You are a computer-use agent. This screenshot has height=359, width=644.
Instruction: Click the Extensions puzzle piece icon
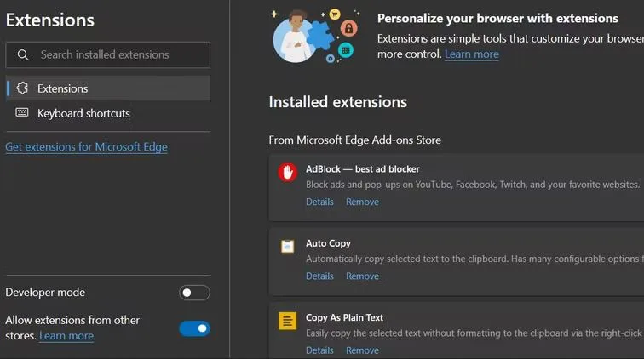(22, 88)
